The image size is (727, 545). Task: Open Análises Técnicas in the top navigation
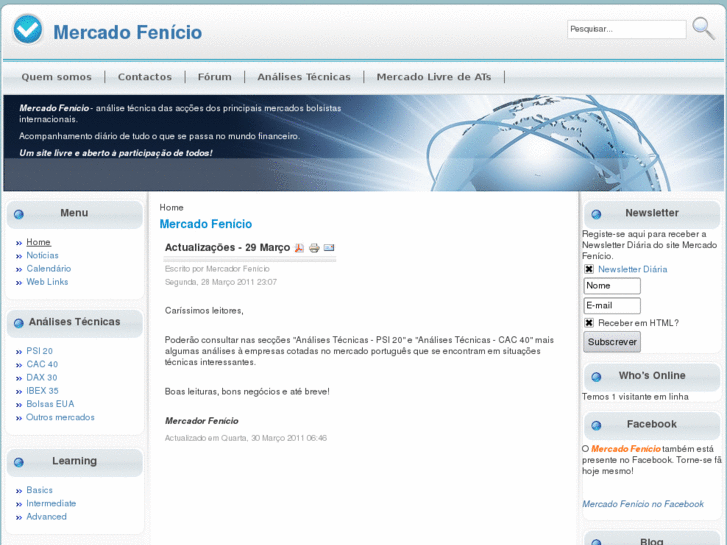coord(304,77)
